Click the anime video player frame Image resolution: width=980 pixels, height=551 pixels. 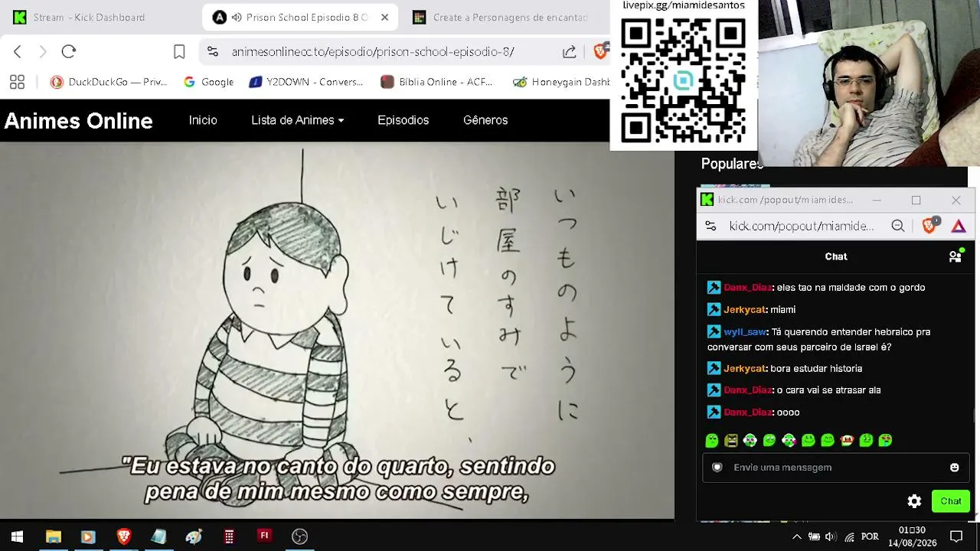337,331
